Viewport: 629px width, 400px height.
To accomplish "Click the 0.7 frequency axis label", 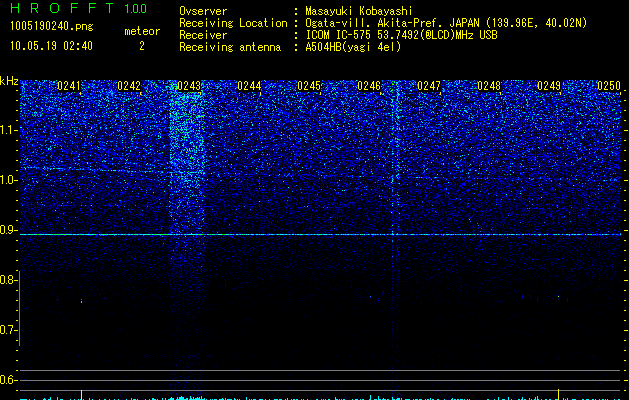I will [x=8, y=330].
